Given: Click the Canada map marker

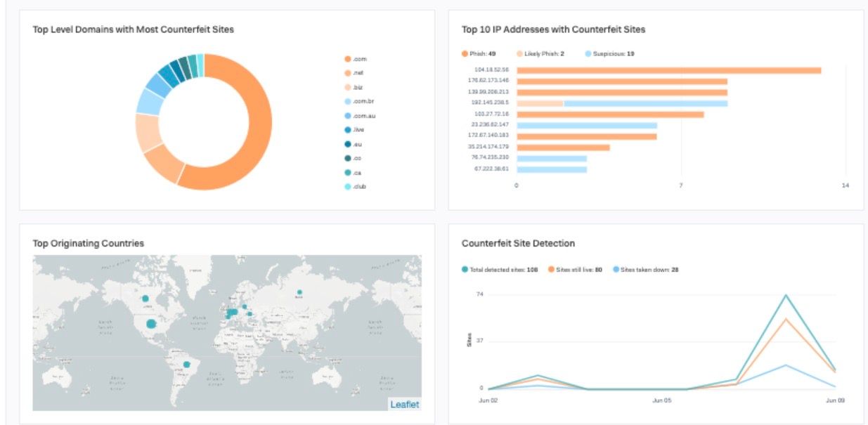Looking at the screenshot, I should [145, 299].
